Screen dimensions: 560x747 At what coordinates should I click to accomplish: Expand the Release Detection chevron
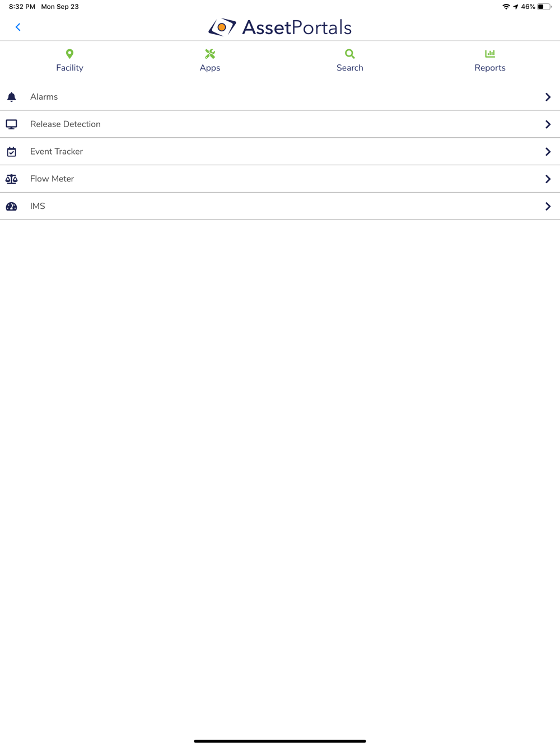coord(548,124)
